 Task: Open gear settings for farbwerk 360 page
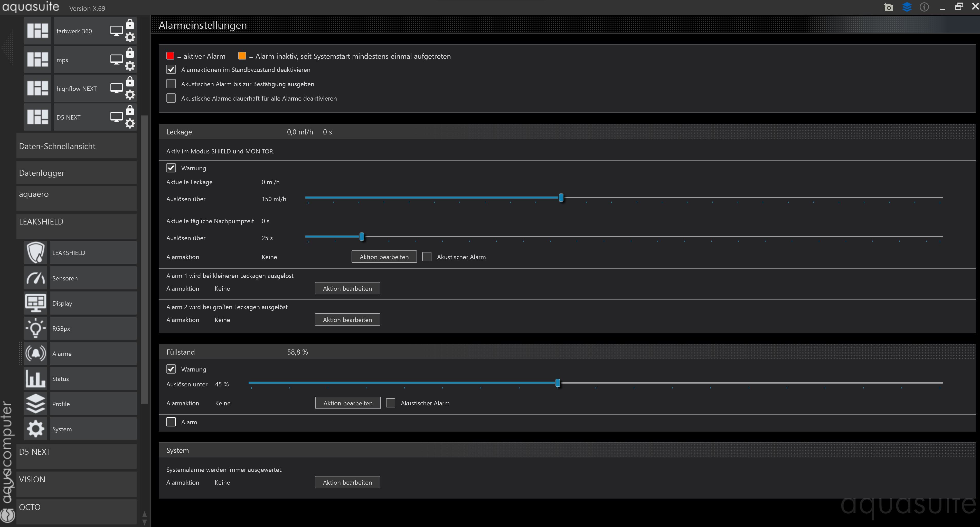(x=130, y=37)
